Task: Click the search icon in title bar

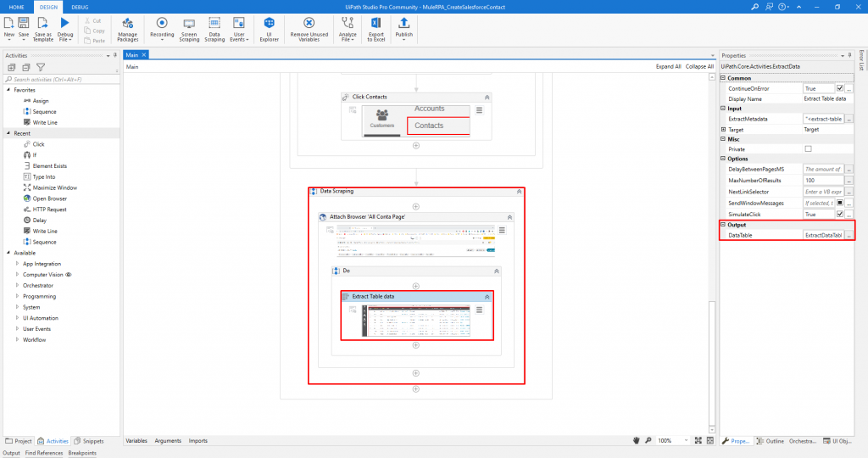Action: pos(754,7)
